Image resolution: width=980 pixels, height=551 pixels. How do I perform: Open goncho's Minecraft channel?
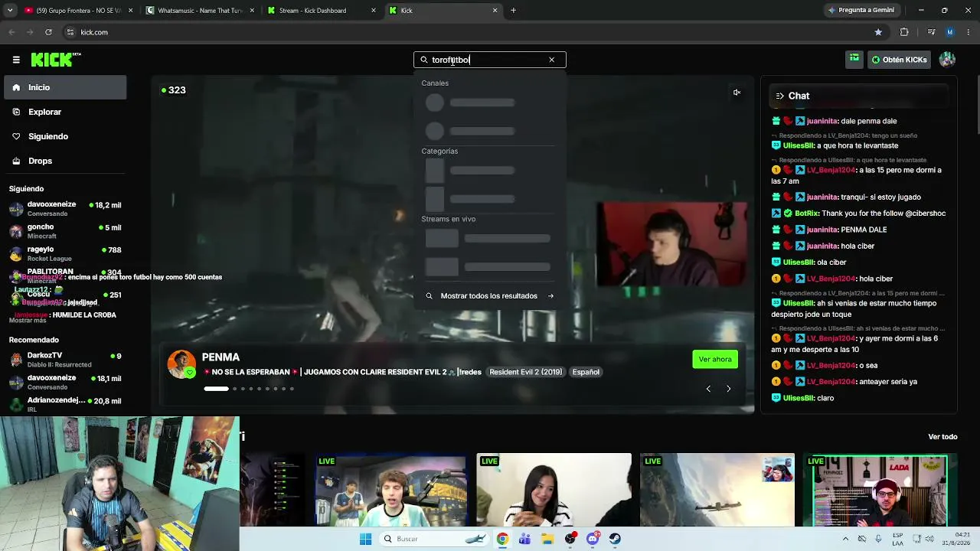tap(65, 231)
